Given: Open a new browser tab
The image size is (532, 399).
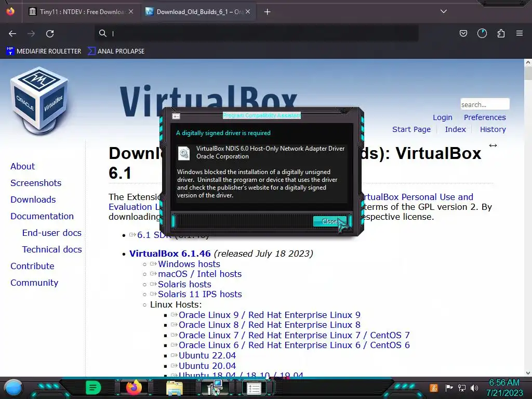Looking at the screenshot, I should (268, 12).
